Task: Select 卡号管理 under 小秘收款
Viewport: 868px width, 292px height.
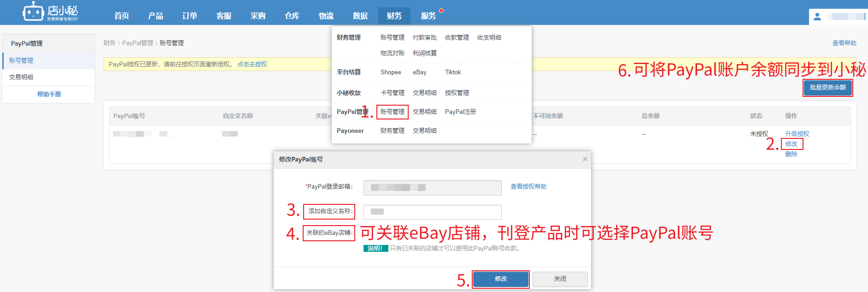Action: coord(393,93)
